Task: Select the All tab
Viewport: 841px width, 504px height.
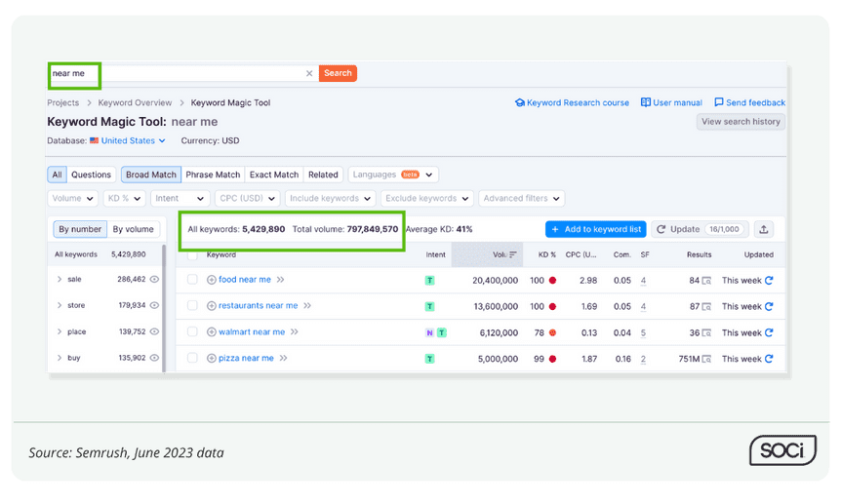Action: (57, 174)
